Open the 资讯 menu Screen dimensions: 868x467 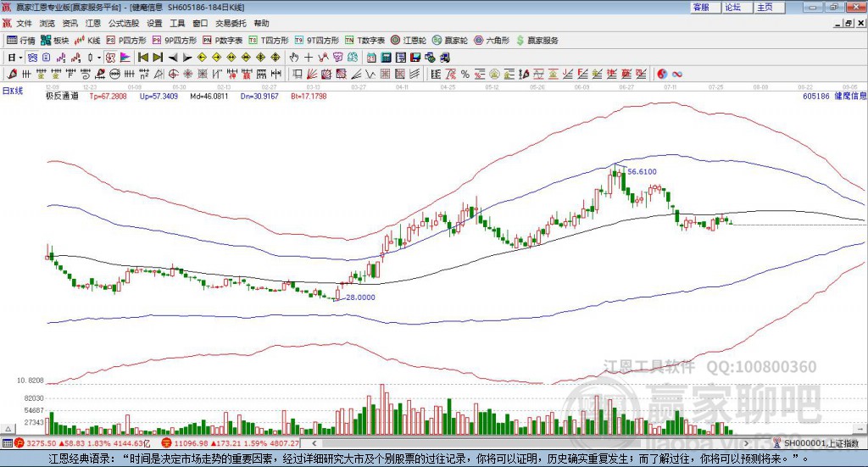(70, 23)
